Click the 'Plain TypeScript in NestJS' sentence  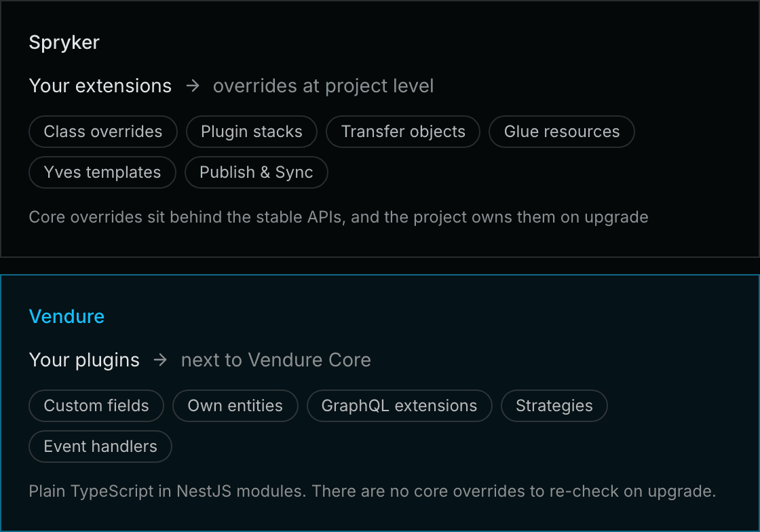373,491
